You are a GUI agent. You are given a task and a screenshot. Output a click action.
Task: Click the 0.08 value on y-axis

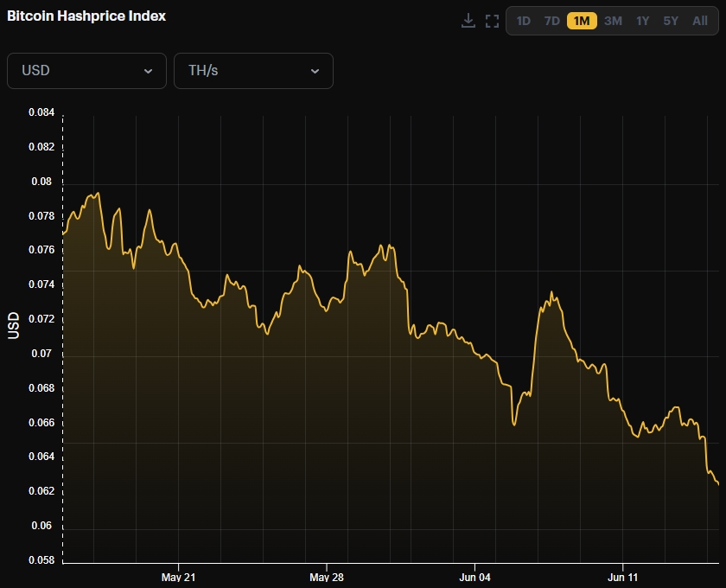point(41,182)
